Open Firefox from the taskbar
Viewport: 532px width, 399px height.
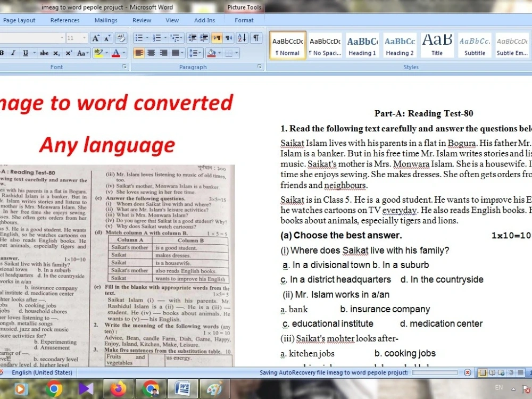118,388
